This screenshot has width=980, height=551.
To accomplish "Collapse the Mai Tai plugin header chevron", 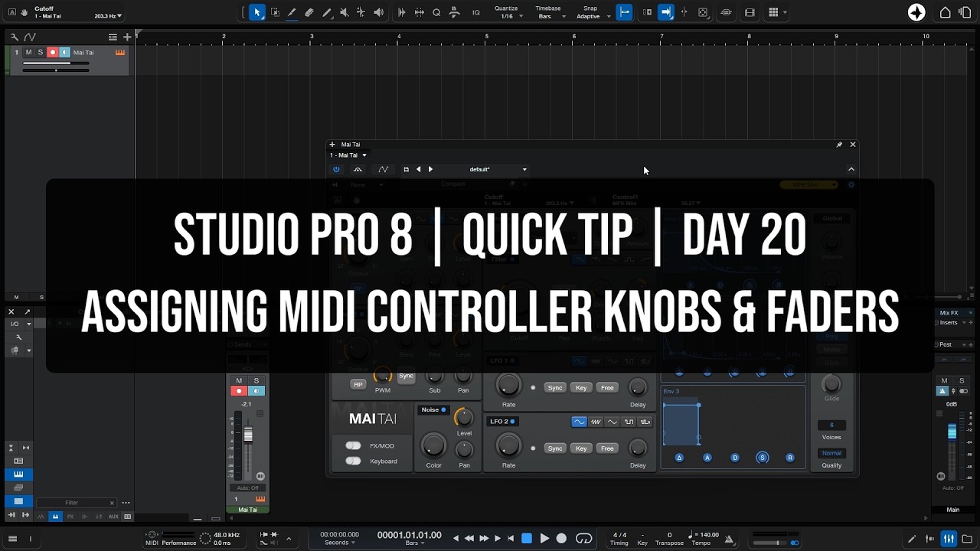I will click(851, 169).
